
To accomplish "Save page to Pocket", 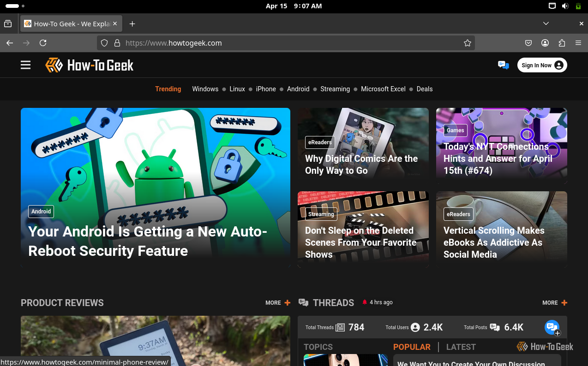I will pos(528,43).
